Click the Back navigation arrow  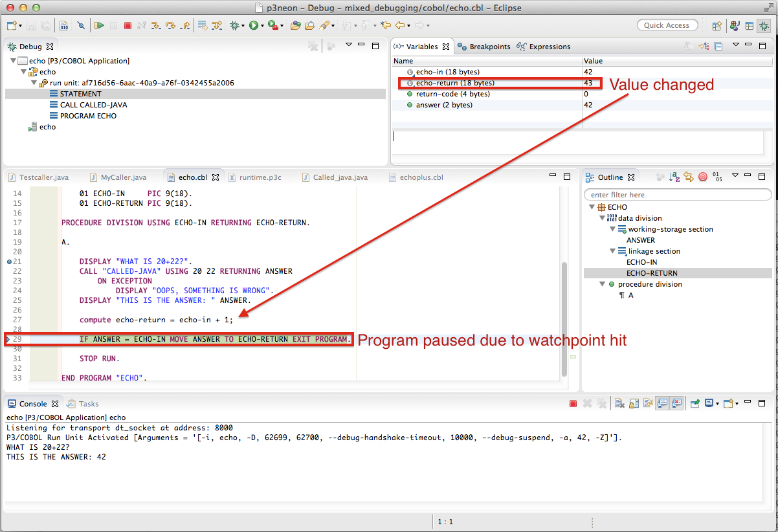[x=399, y=26]
